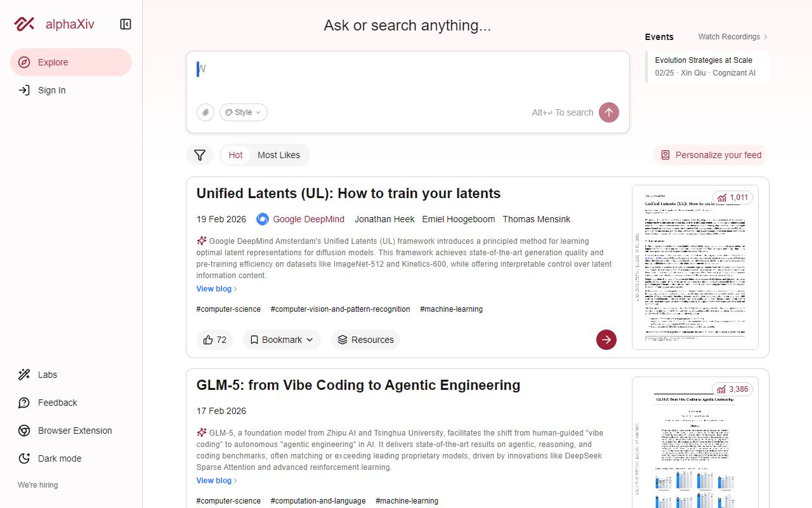This screenshot has width=812, height=508.
Task: Collapse the sidebar with panel icon
Action: pos(126,24)
